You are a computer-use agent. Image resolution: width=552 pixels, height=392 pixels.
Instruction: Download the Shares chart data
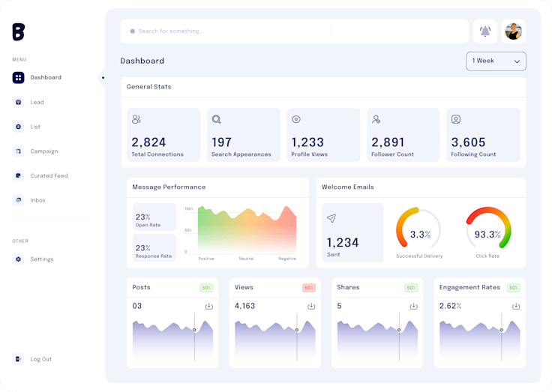pos(413,306)
